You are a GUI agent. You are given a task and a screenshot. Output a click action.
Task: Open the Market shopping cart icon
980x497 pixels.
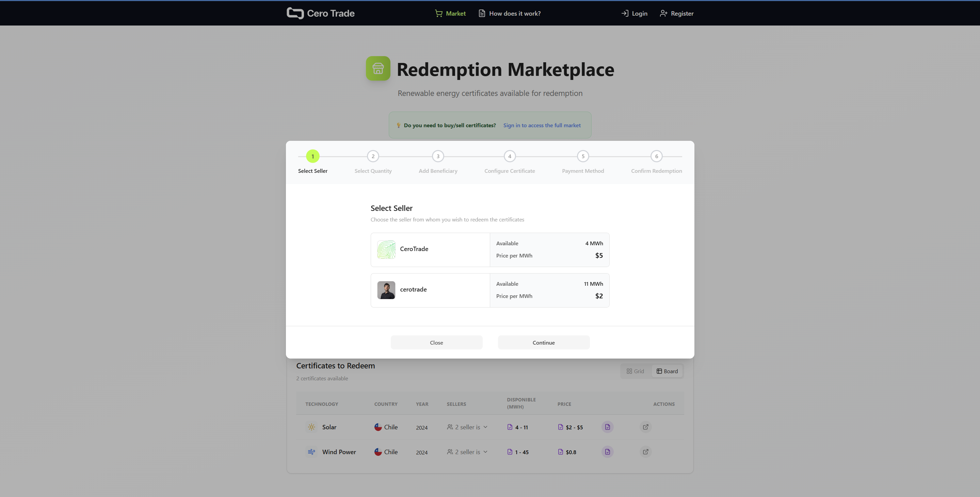[x=438, y=13]
